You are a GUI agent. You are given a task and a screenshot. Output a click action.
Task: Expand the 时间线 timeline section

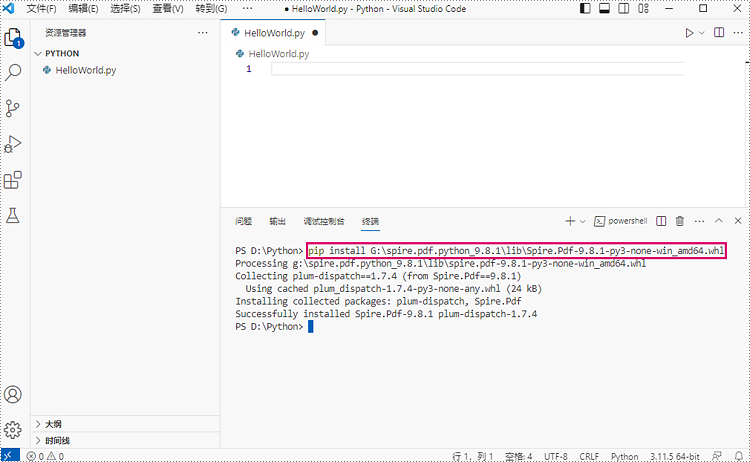[x=125, y=440]
